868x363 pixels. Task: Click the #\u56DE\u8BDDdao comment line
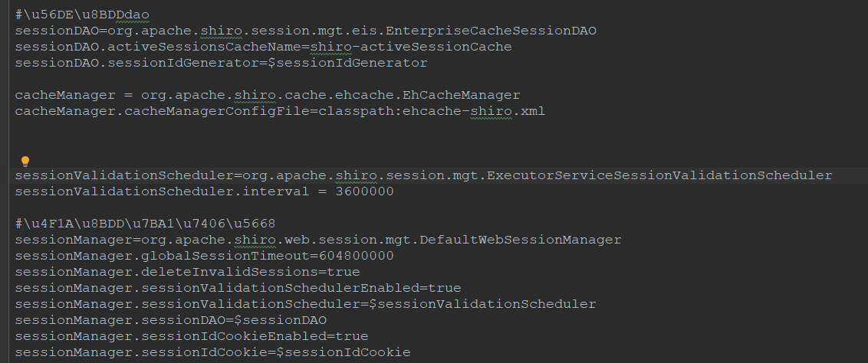(x=82, y=15)
